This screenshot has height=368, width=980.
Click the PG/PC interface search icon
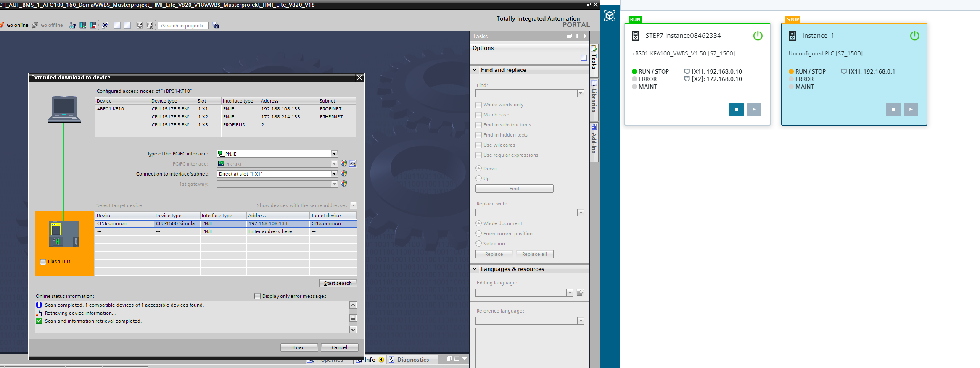click(353, 164)
